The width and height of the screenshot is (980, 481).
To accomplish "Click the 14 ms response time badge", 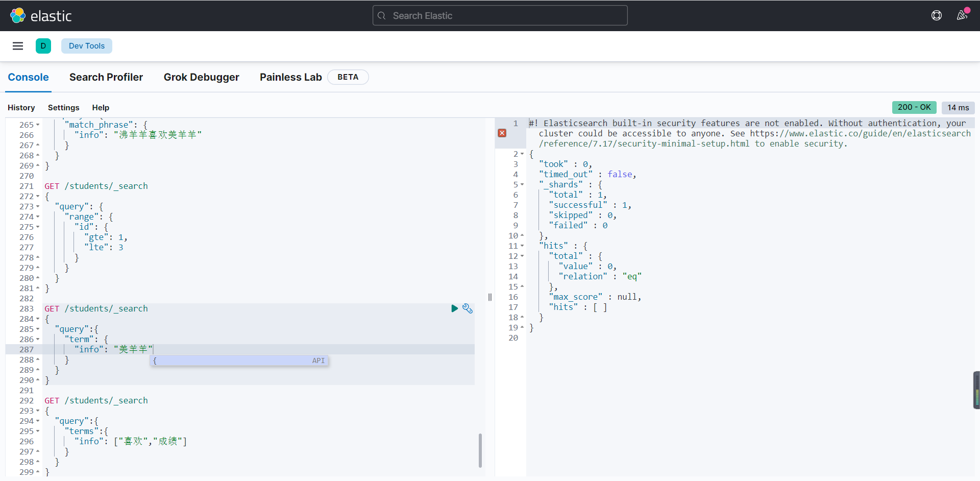I will (958, 107).
